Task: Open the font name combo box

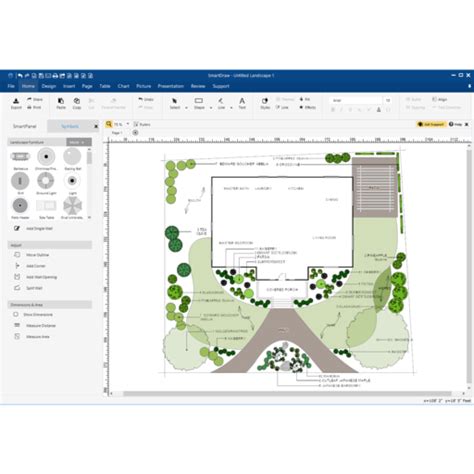Action: click(356, 100)
